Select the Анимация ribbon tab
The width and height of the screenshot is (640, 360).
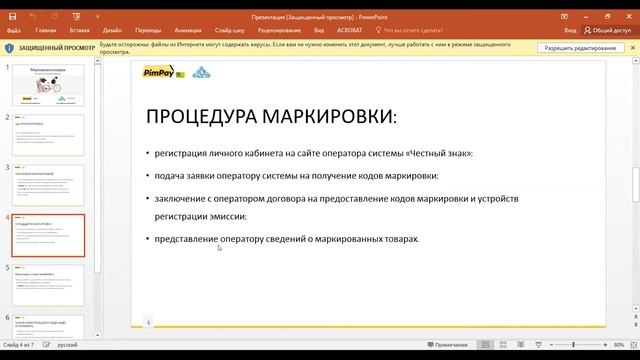point(188,30)
